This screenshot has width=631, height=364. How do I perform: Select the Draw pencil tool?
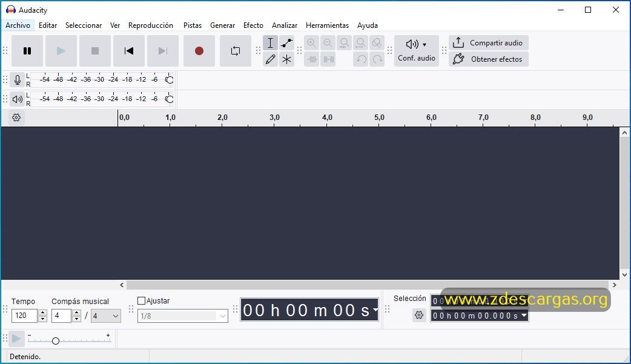[x=271, y=59]
